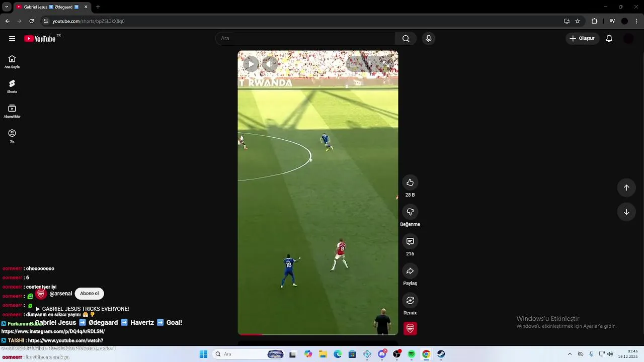
Task: Open the Chrome three-dot menu
Action: (637, 21)
